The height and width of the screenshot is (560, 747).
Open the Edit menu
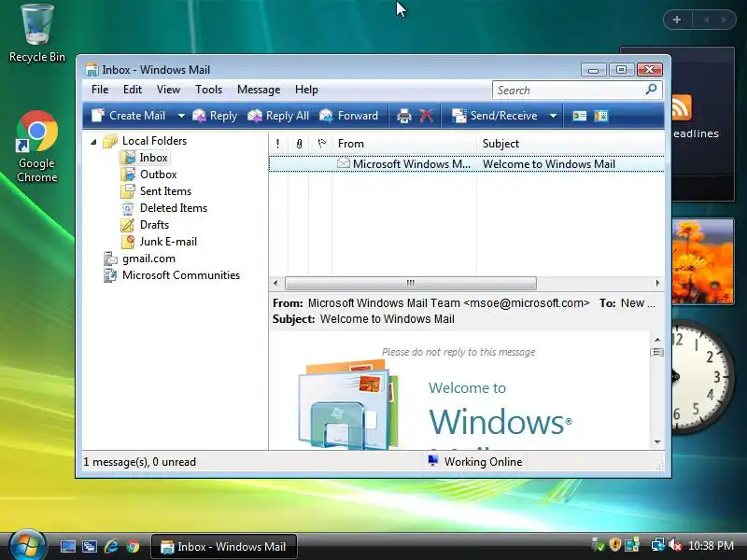pyautogui.click(x=133, y=90)
